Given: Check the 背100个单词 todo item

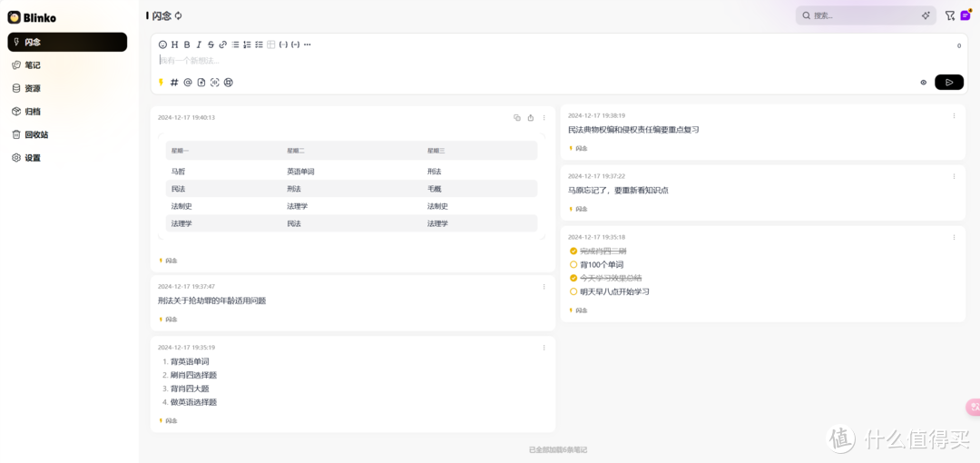Looking at the screenshot, I should coord(573,265).
